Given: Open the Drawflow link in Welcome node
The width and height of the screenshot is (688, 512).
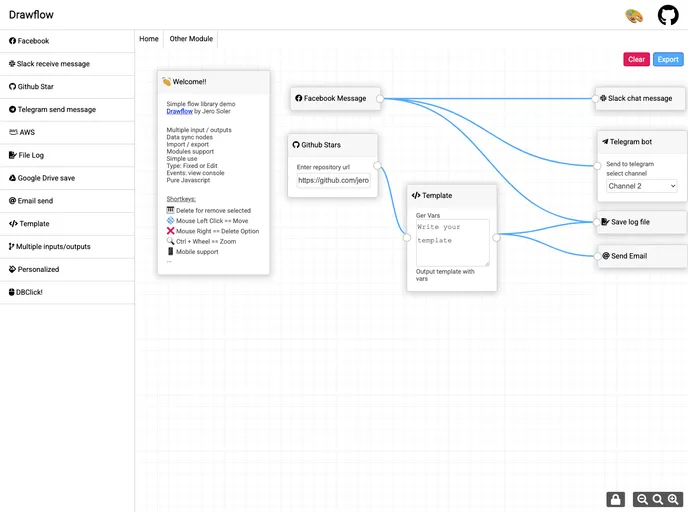Looking at the screenshot, I should 179,111.
